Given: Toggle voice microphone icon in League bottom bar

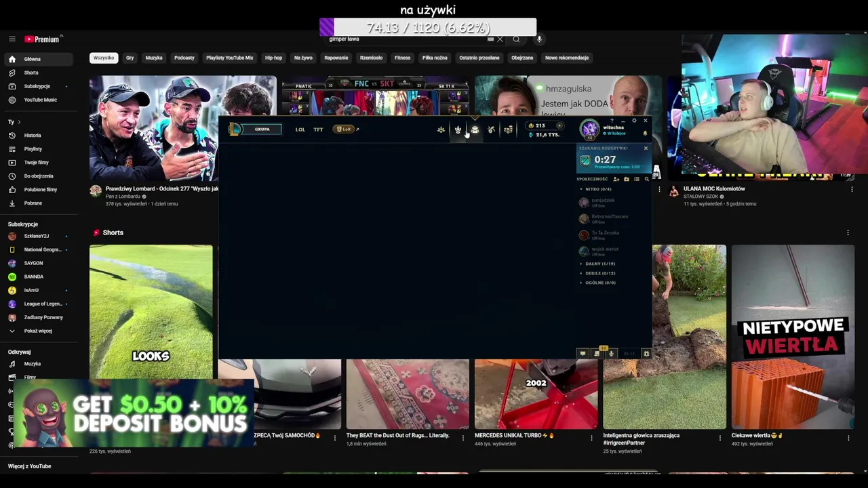Looking at the screenshot, I should (611, 353).
